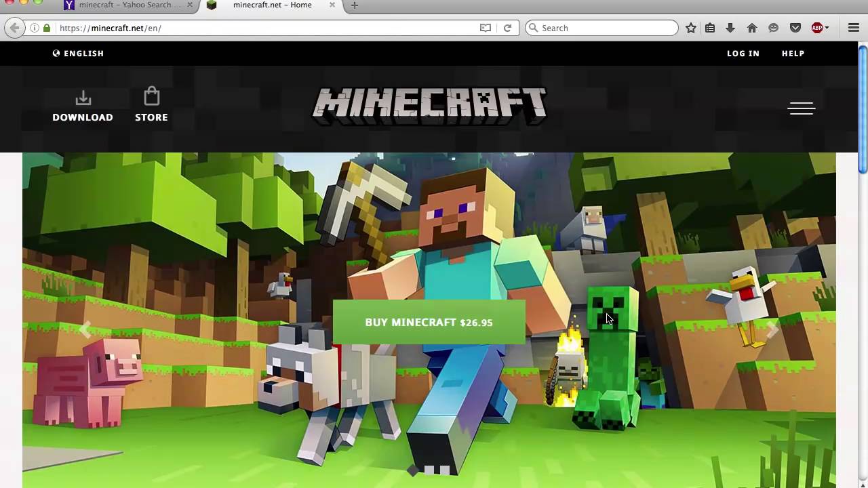Open the chat smiley icon in toolbar
The width and height of the screenshot is (868, 488).
click(x=773, y=28)
